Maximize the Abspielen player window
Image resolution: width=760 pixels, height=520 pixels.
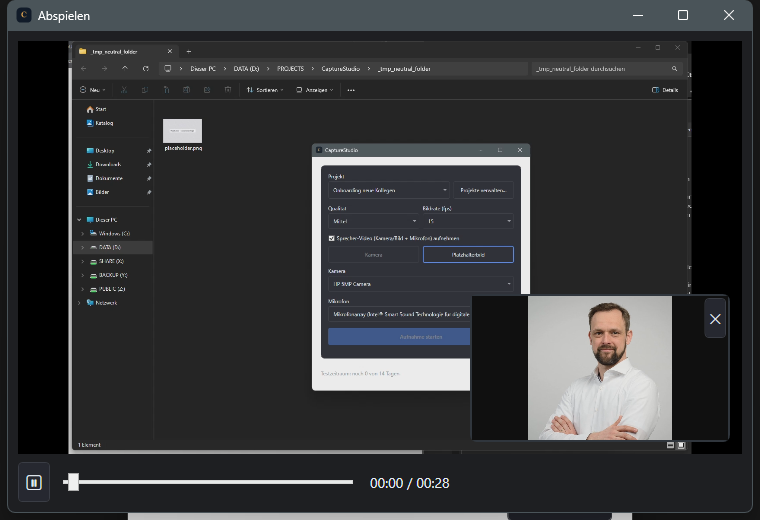(682, 16)
